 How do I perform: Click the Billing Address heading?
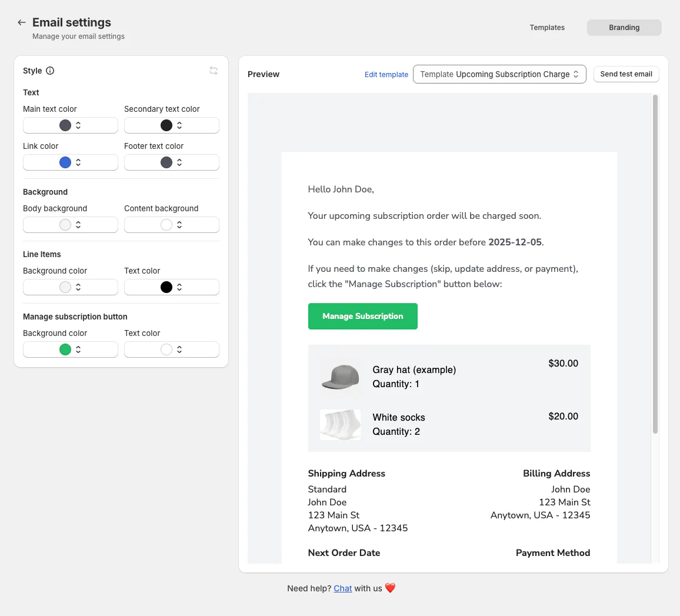[556, 473]
